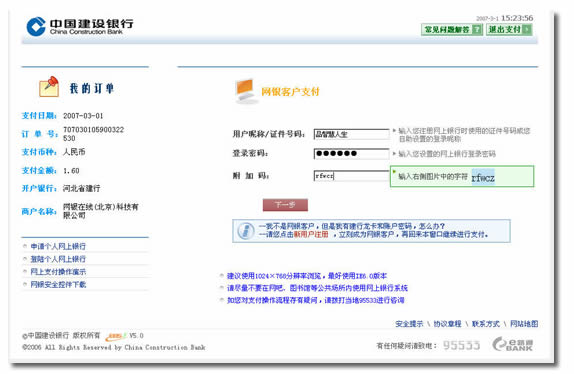Image resolution: width=574 pixels, height=374 pixels.
Task: Click the 协议章程 footer link
Action: [x=447, y=324]
